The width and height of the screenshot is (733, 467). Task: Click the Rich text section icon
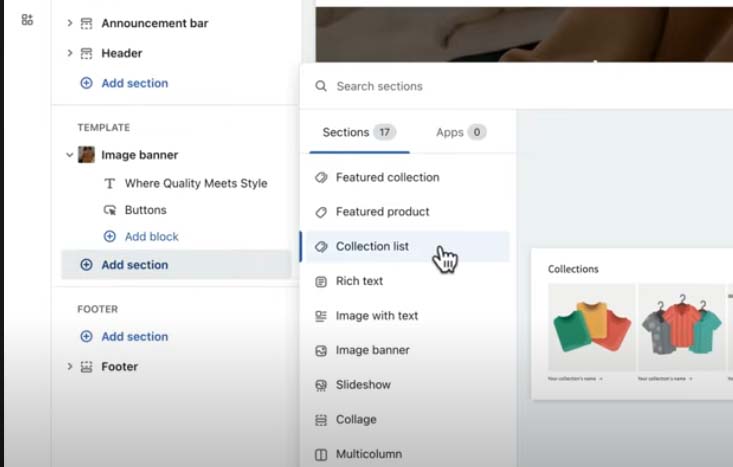pos(321,281)
